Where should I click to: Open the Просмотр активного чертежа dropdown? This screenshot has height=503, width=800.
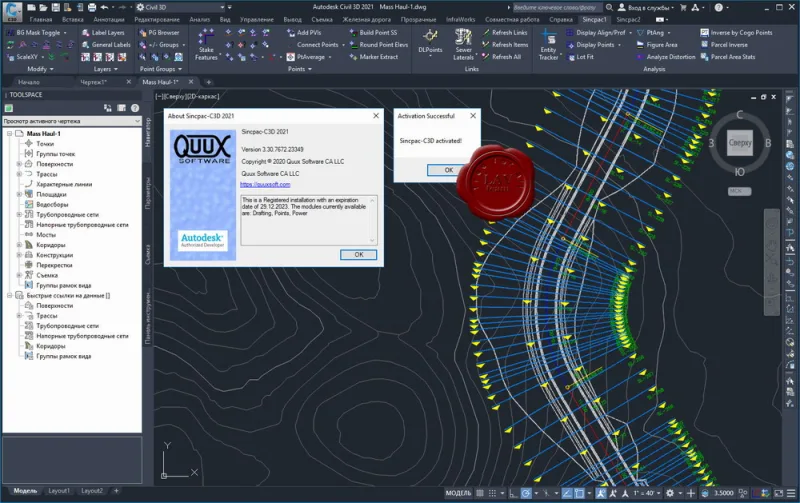click(x=71, y=121)
